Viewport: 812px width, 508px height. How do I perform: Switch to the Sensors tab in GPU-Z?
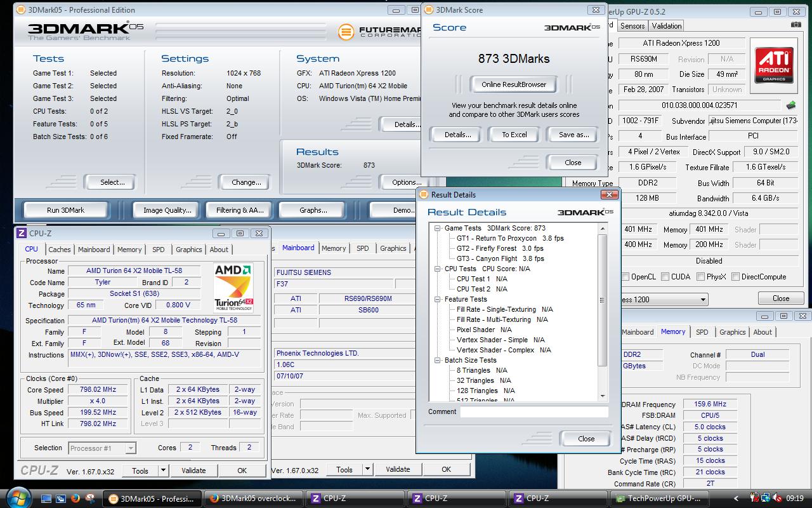[x=632, y=26]
